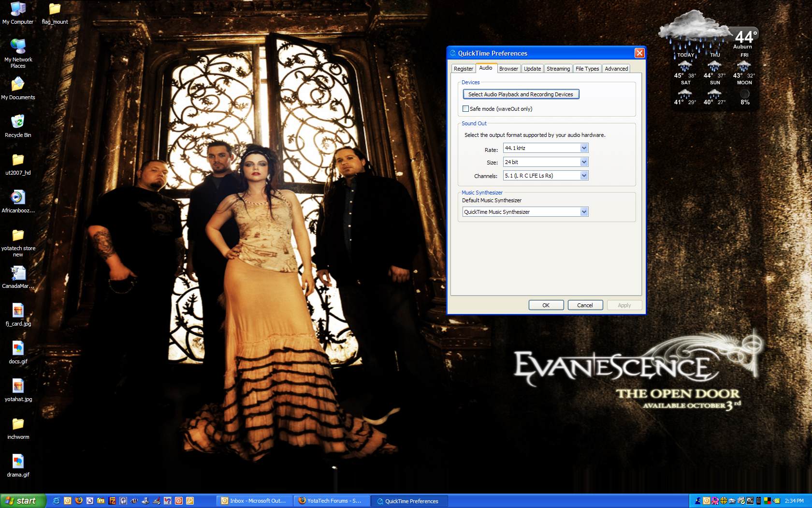Confirm preferences with OK button

546,305
